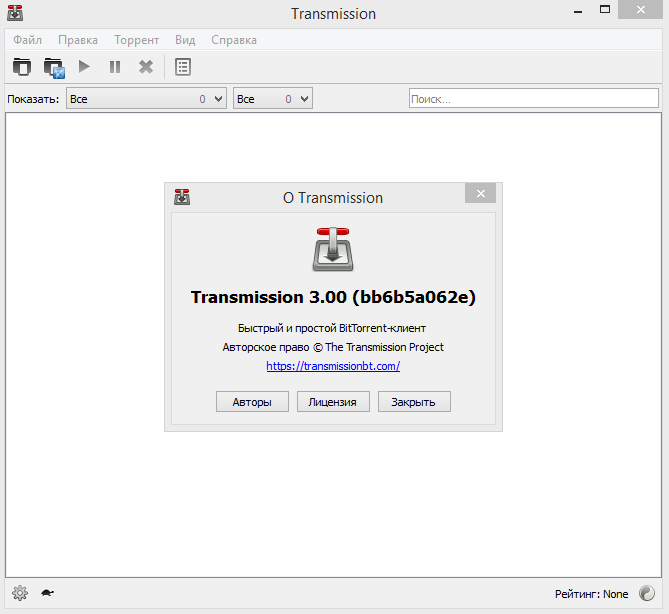Open the Торрент menu

pyautogui.click(x=137, y=40)
